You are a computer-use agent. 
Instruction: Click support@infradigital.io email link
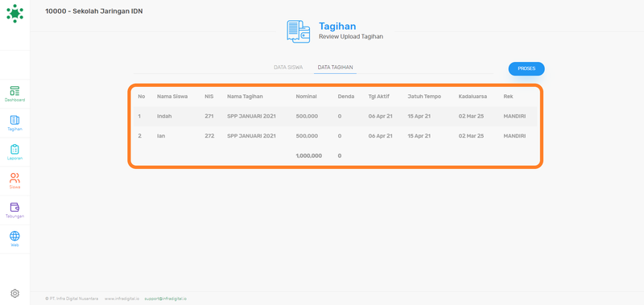coord(166,299)
